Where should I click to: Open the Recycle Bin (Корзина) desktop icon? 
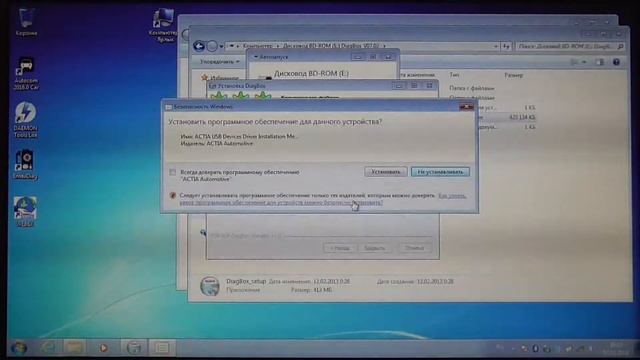[27, 22]
